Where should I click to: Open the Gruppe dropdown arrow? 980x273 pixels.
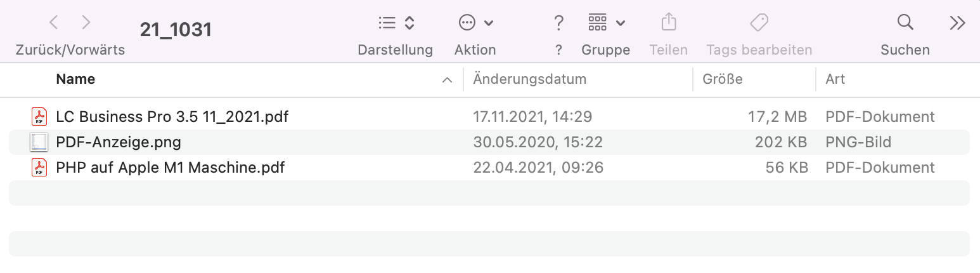click(621, 23)
